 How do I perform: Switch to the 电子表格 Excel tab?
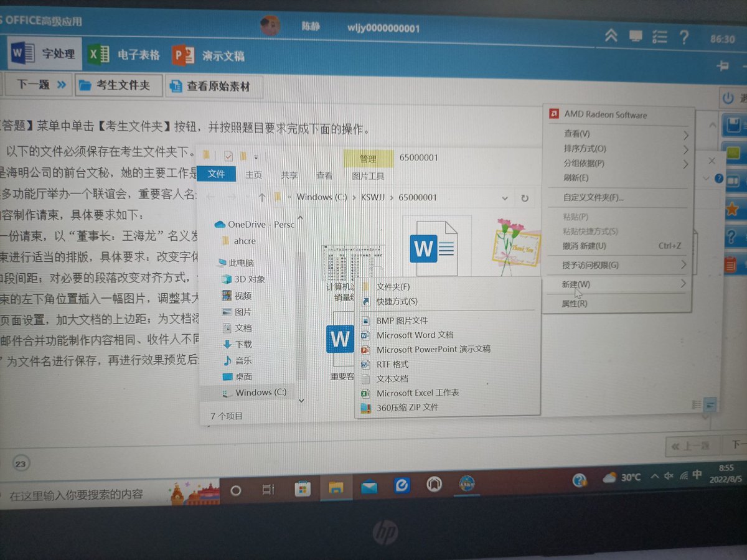pos(125,55)
